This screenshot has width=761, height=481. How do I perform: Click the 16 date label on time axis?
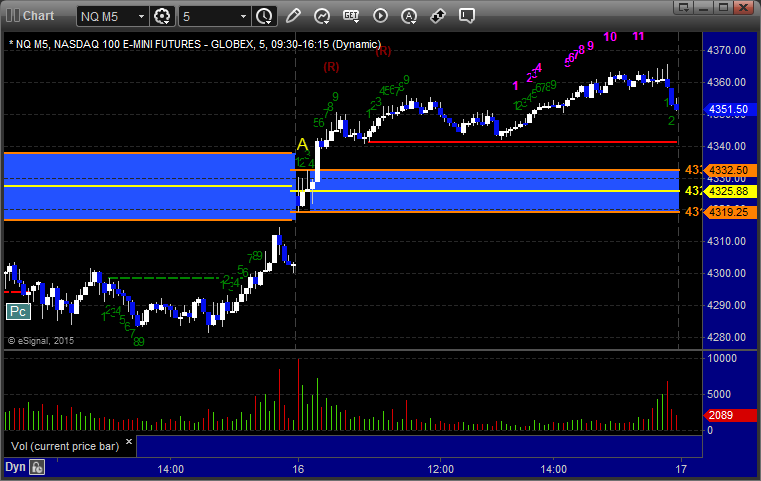(x=298, y=469)
